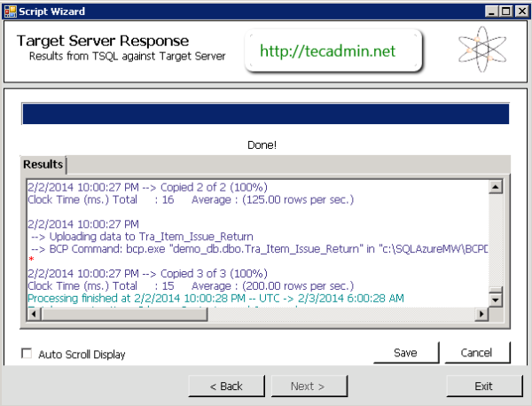This screenshot has width=532, height=406.
Task: Enable the Auto Scroll Display checkbox
Action: coord(27,355)
